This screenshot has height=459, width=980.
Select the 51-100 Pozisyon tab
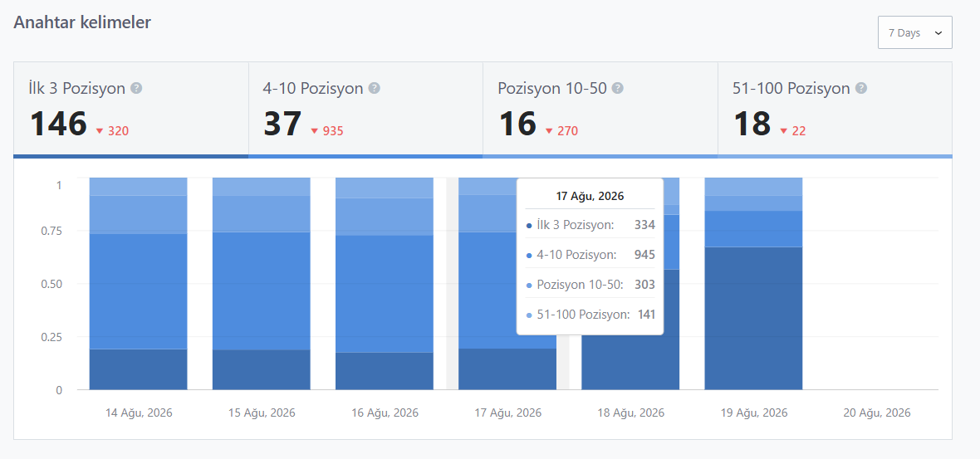[835, 110]
